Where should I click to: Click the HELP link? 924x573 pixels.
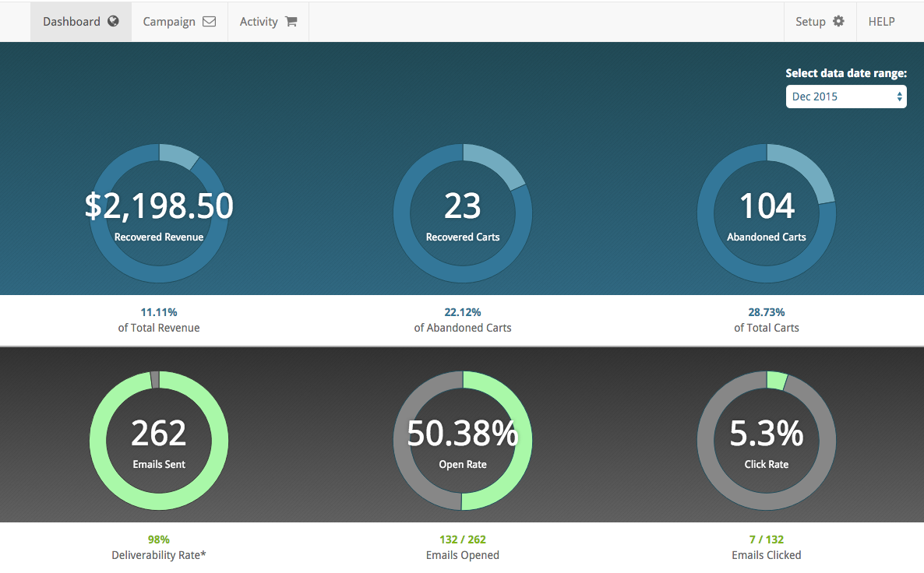(x=882, y=22)
